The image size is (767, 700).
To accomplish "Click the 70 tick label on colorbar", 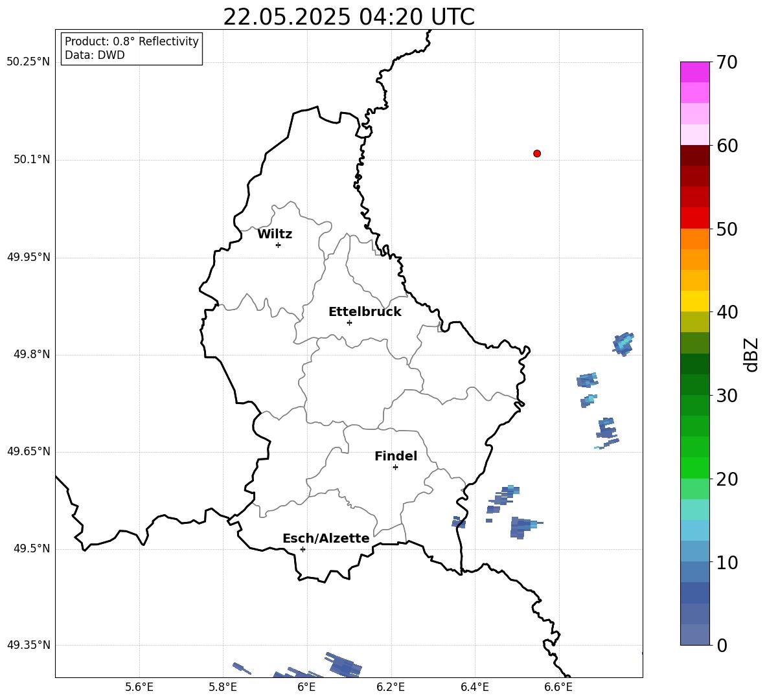I will click(727, 63).
